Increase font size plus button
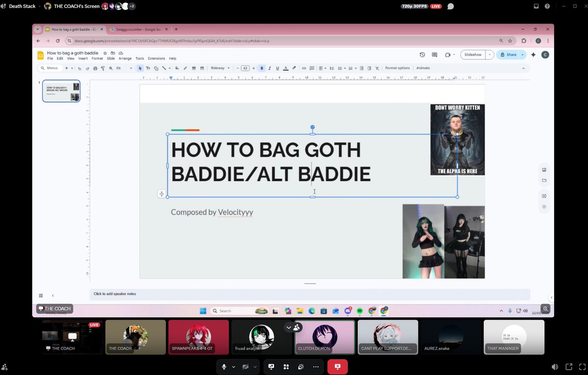The height and width of the screenshot is (375, 588). (x=253, y=68)
